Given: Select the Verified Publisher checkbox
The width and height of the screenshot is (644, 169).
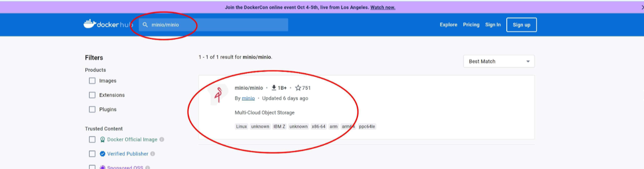Looking at the screenshot, I should coord(92,154).
